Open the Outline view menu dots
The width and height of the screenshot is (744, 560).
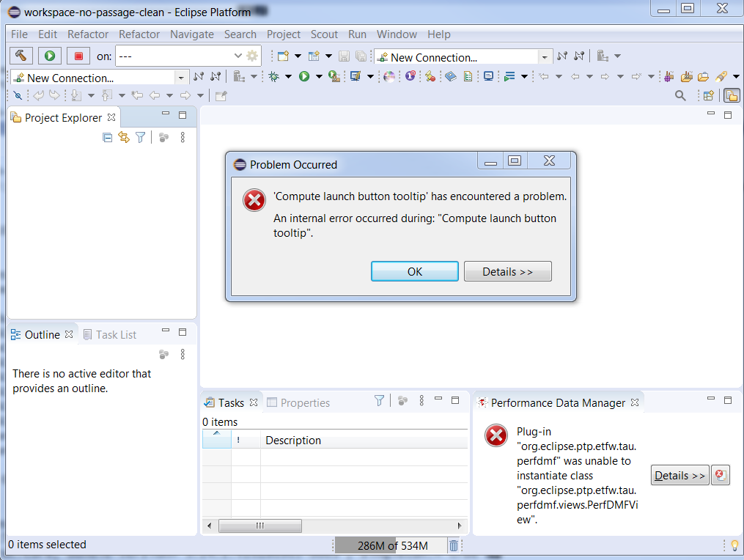pos(183,355)
